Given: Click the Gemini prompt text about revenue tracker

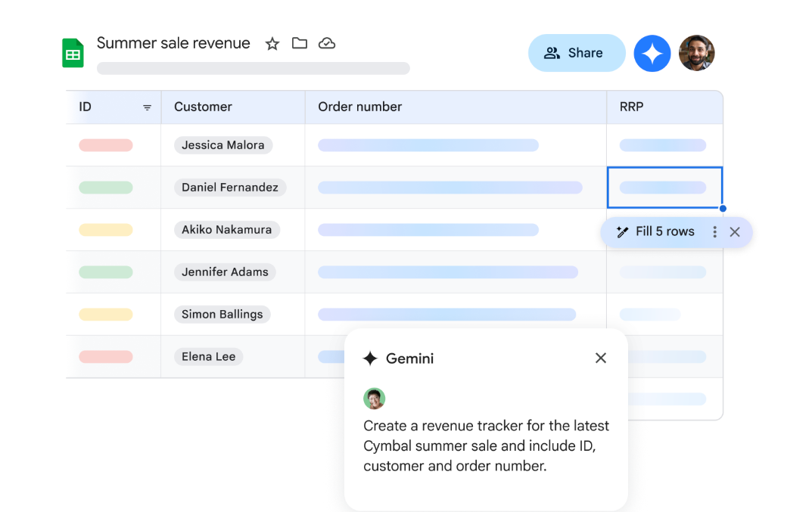Looking at the screenshot, I should 487,445.
